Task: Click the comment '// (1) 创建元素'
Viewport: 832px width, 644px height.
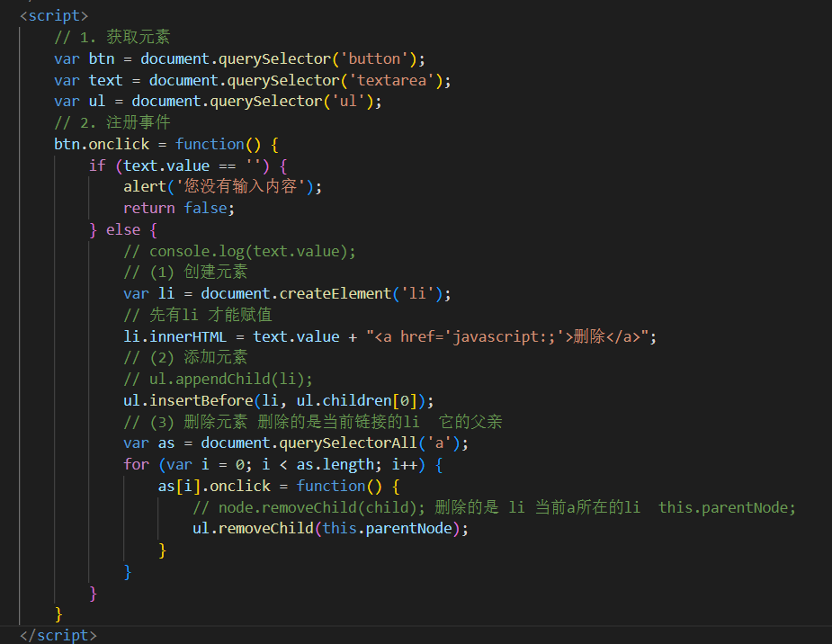Action: [185, 273]
